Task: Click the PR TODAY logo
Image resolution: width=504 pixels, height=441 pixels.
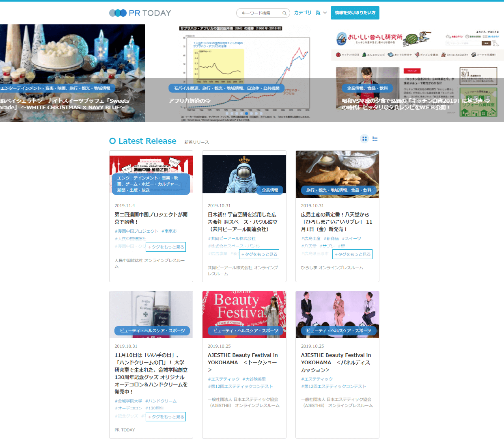Action: (x=140, y=13)
